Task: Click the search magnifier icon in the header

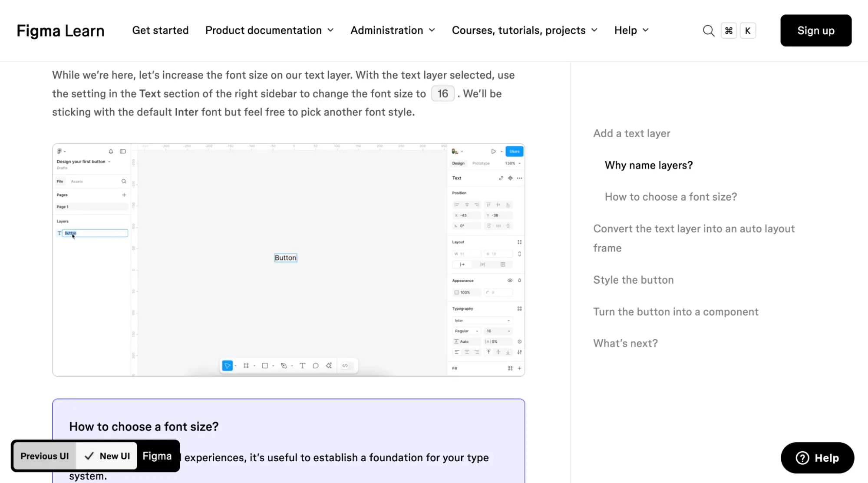Action: click(x=708, y=30)
